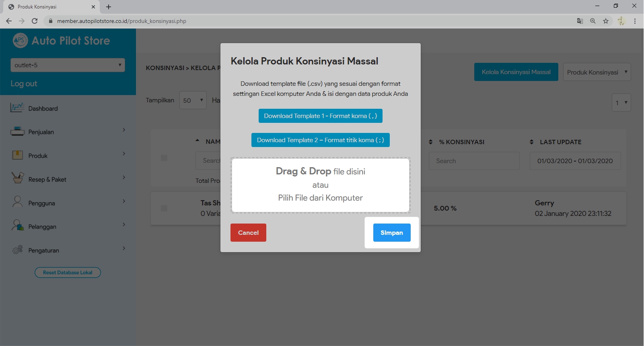Click the Pengguna user icon

17,202
